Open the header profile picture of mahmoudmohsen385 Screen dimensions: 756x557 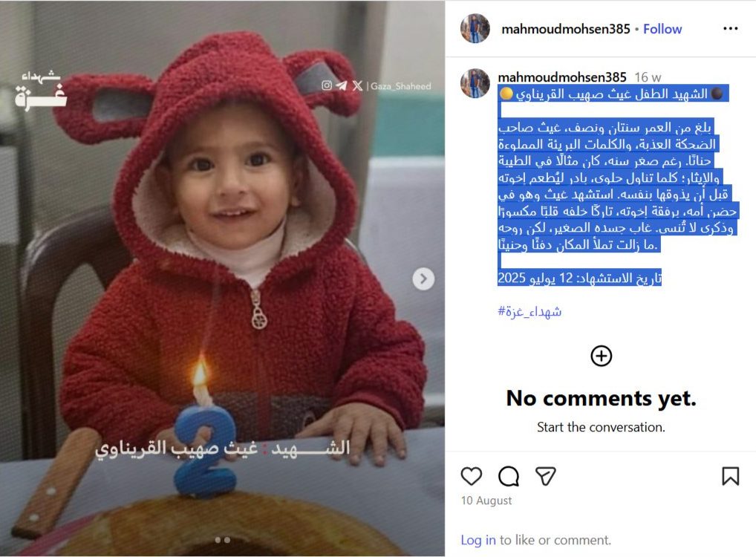click(x=475, y=28)
